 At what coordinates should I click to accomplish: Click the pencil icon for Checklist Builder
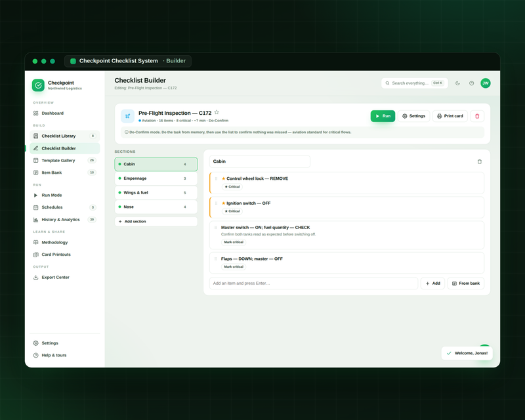pyautogui.click(x=36, y=148)
